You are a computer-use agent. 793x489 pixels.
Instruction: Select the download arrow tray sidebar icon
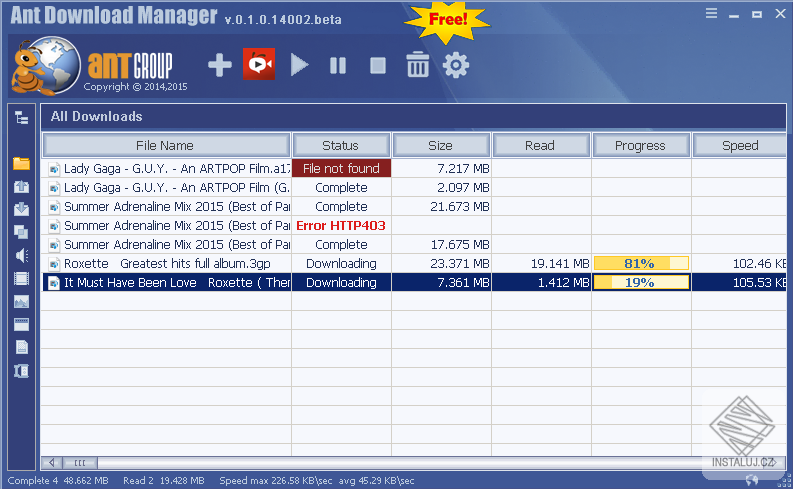[21, 209]
